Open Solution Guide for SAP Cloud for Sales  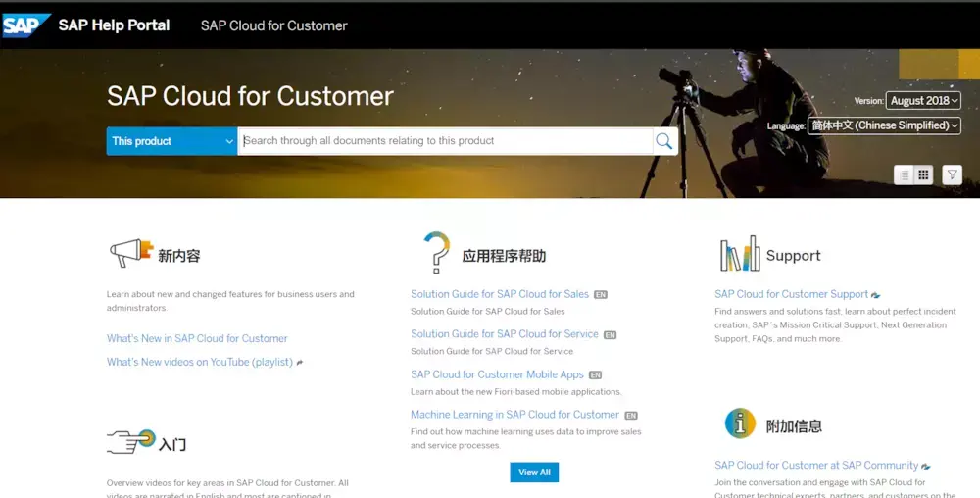[x=500, y=294]
